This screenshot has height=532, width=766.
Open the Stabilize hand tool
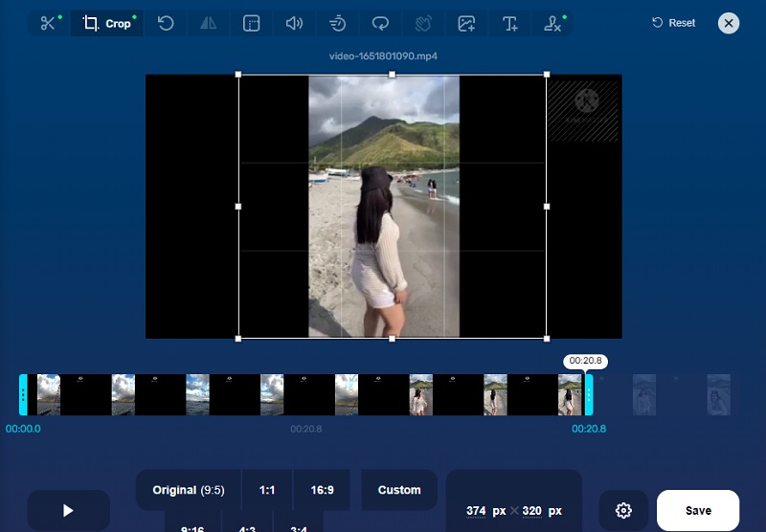pos(423,23)
